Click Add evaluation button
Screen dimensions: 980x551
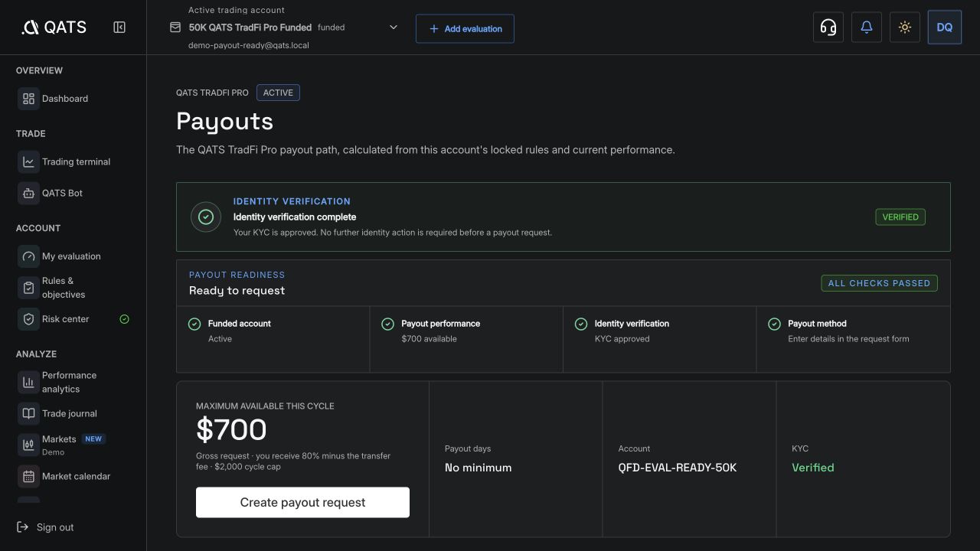click(x=465, y=28)
